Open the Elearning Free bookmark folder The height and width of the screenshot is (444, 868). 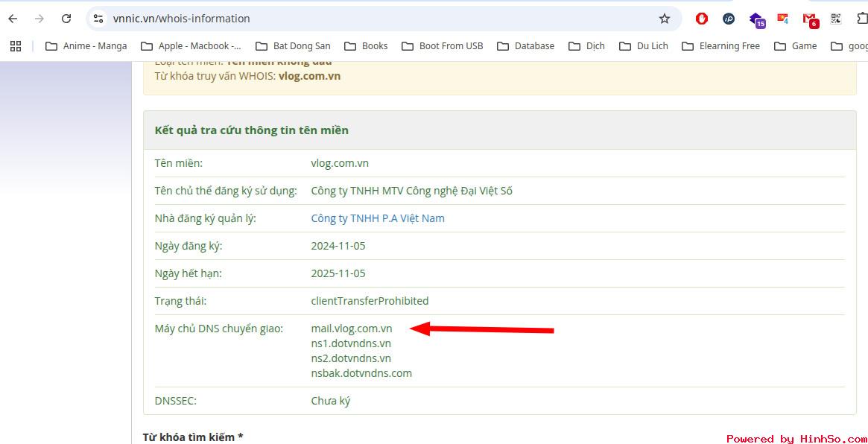tap(721, 46)
